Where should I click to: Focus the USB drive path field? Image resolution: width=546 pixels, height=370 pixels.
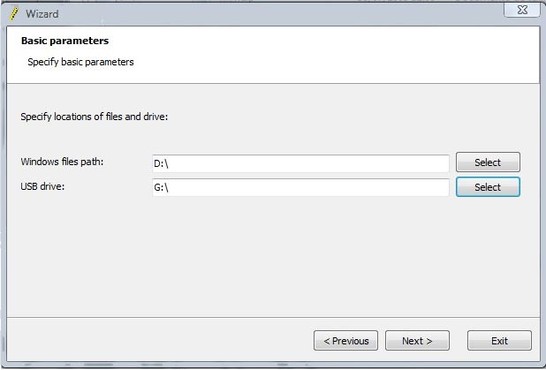(301, 187)
